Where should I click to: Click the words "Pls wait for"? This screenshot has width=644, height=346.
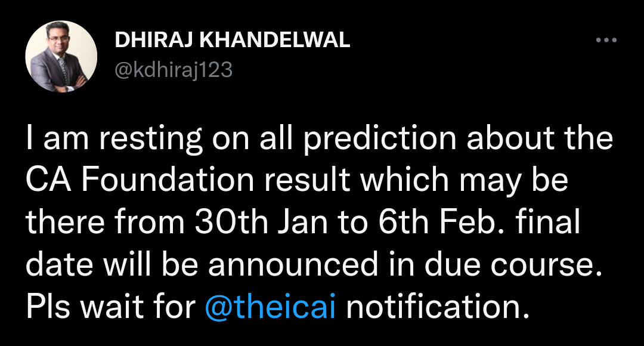(110, 308)
